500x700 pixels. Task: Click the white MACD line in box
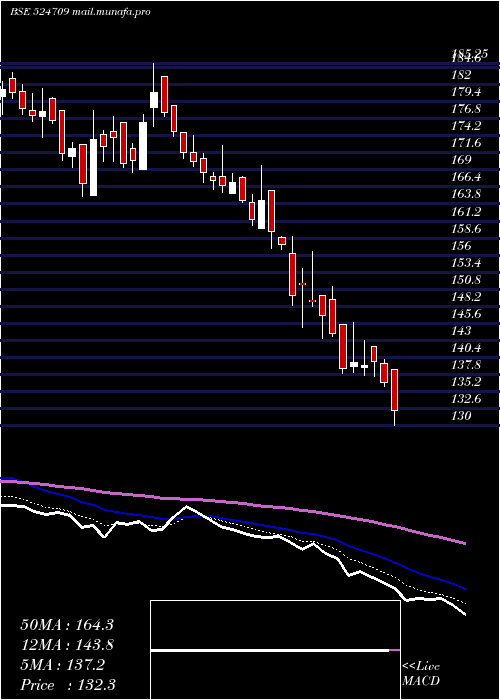(270, 650)
